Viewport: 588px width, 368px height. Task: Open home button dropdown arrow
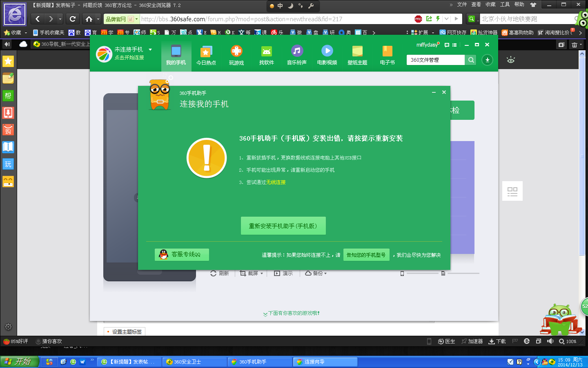click(98, 19)
